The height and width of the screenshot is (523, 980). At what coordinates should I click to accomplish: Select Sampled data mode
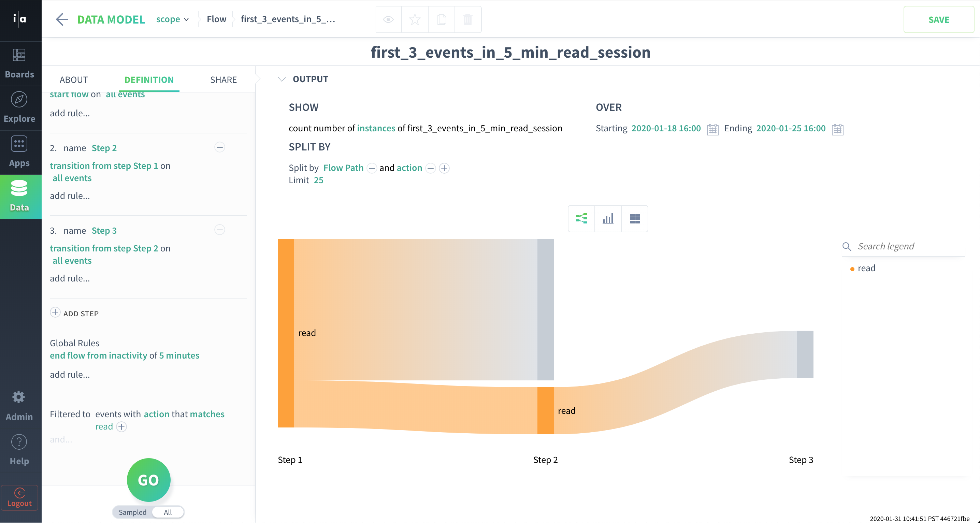tap(132, 512)
